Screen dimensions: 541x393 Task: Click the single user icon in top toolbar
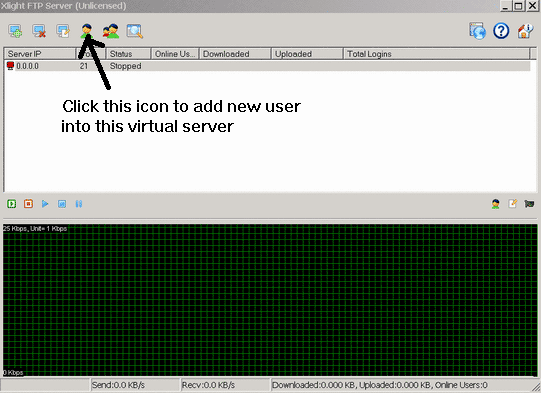pyautogui.click(x=87, y=31)
